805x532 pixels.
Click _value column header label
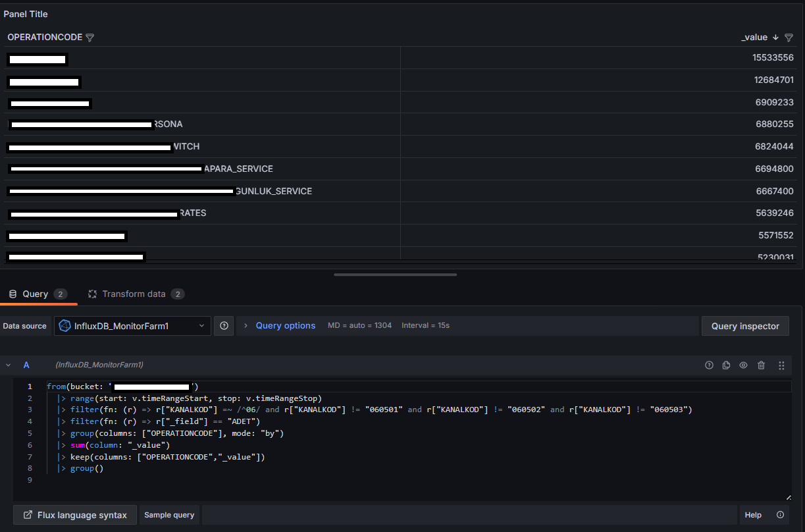click(x=754, y=38)
